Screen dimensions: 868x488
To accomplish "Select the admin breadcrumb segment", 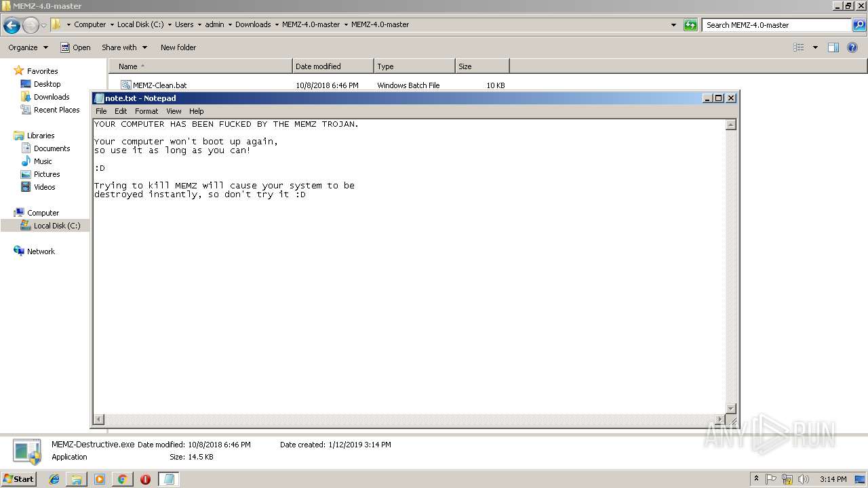I will pos(214,24).
